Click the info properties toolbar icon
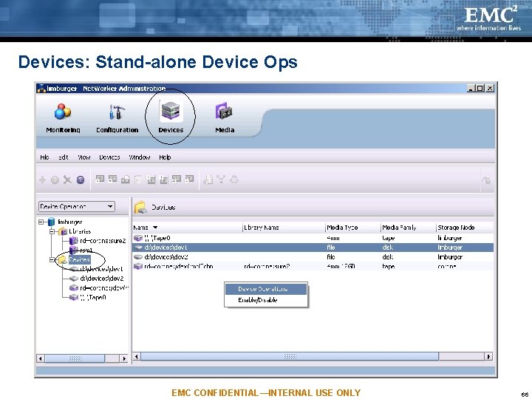The image size is (532, 399). pyautogui.click(x=55, y=180)
